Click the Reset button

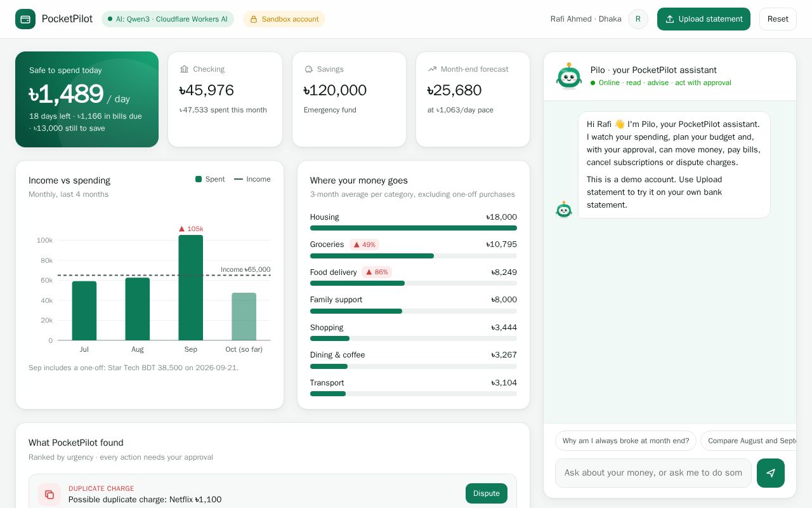pyautogui.click(x=778, y=19)
